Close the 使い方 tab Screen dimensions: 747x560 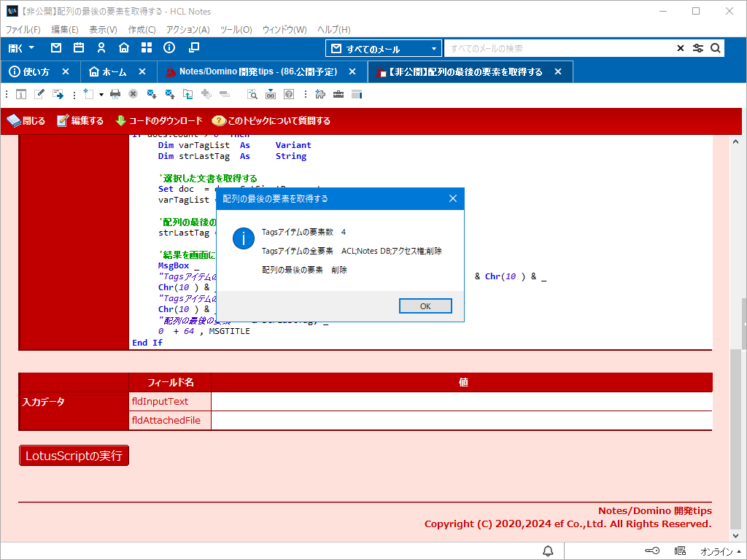[x=66, y=72]
